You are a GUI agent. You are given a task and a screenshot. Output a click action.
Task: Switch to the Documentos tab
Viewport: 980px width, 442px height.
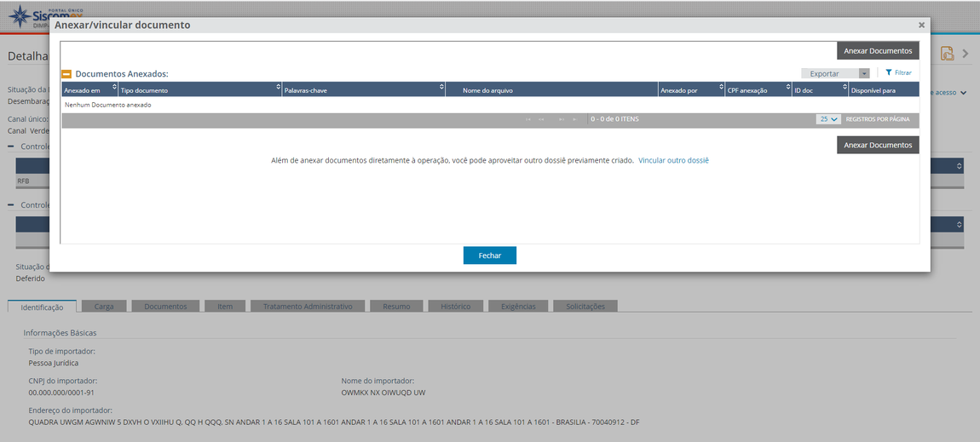pos(165,307)
